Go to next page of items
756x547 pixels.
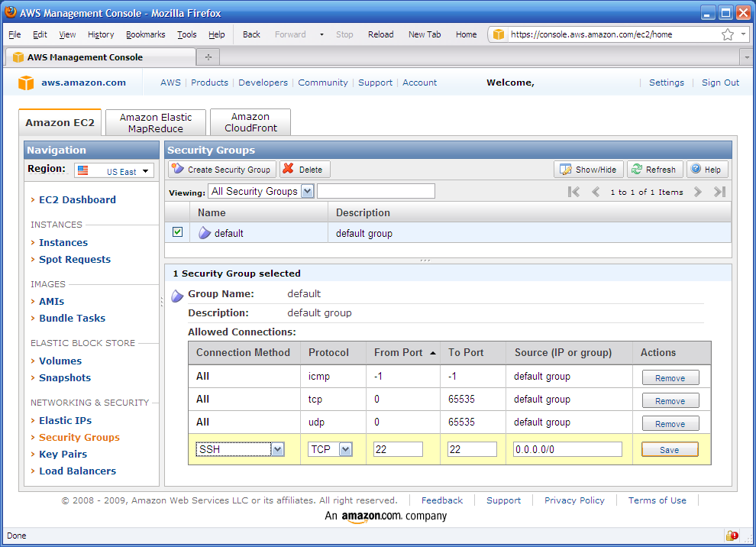point(698,192)
